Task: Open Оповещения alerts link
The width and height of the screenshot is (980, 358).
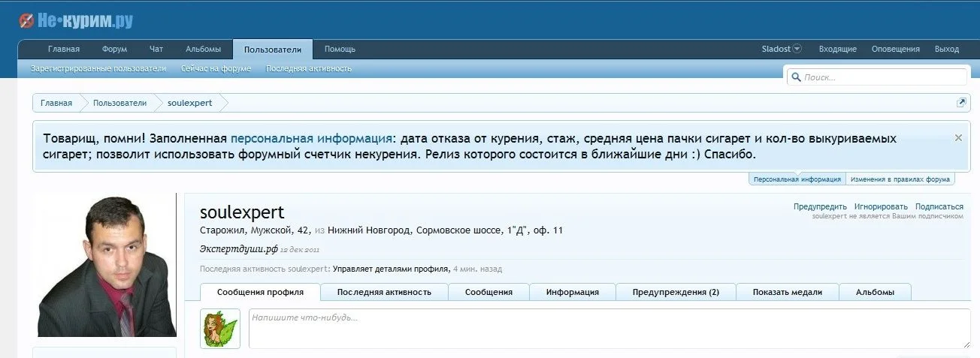Action: pos(895,50)
